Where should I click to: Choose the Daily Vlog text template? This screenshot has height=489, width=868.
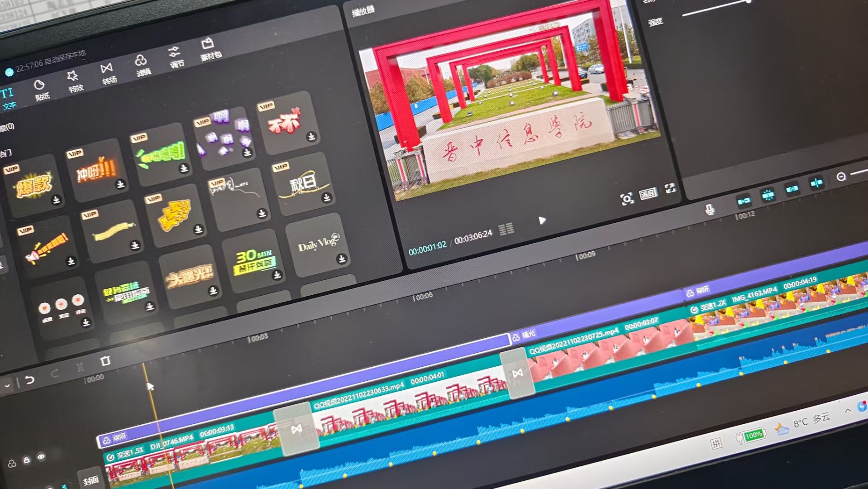coord(318,244)
